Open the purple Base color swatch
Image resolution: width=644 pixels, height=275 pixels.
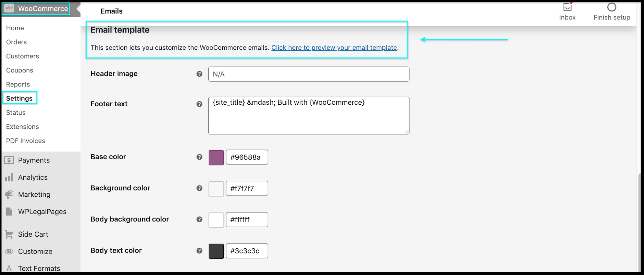[x=216, y=157]
